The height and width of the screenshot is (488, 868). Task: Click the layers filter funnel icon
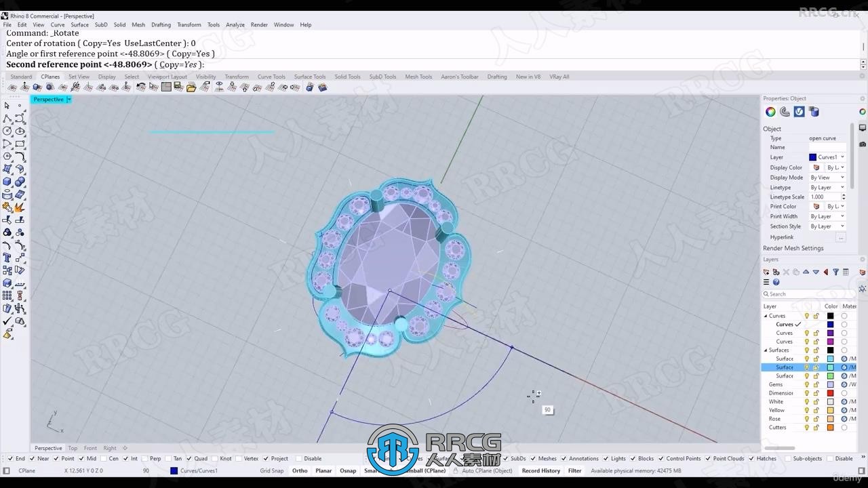(836, 272)
